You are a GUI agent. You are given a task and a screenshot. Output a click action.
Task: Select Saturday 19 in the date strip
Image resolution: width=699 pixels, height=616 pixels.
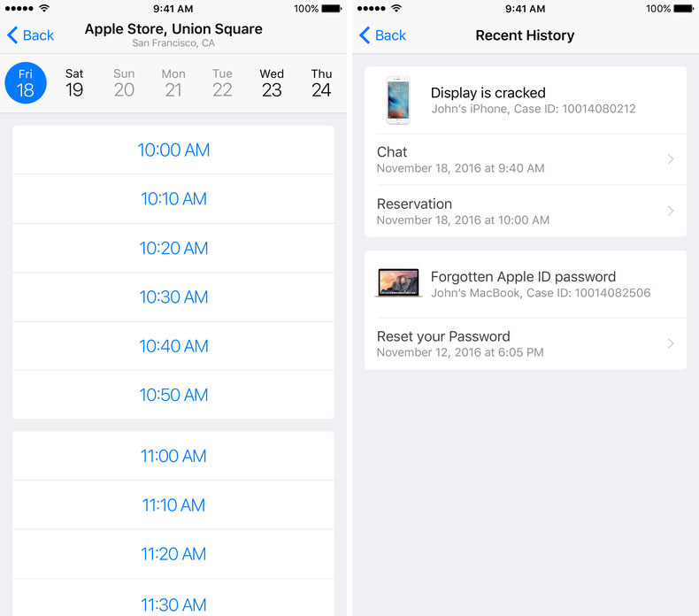click(x=74, y=82)
